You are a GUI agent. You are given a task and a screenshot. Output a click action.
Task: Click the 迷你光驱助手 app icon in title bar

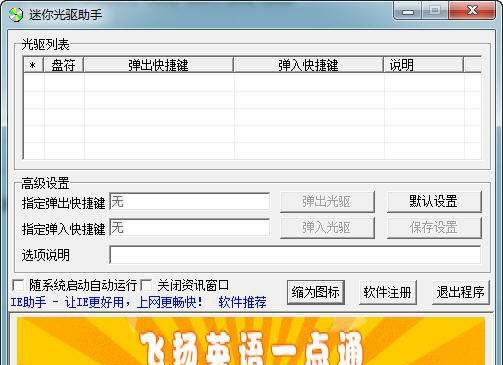(15, 15)
